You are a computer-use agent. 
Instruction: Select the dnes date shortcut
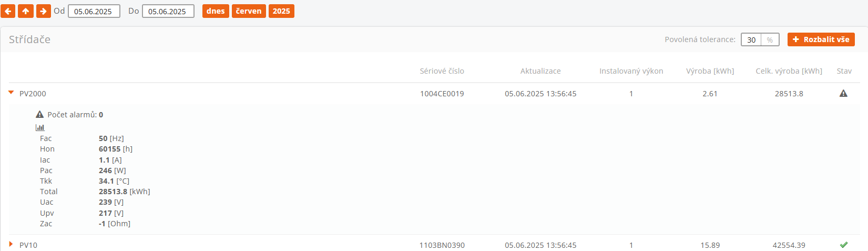[x=216, y=11]
